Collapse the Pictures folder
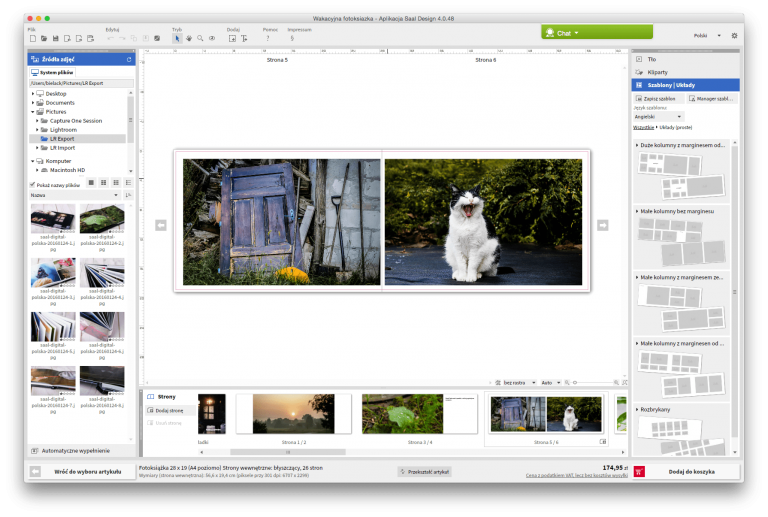 coord(33,112)
